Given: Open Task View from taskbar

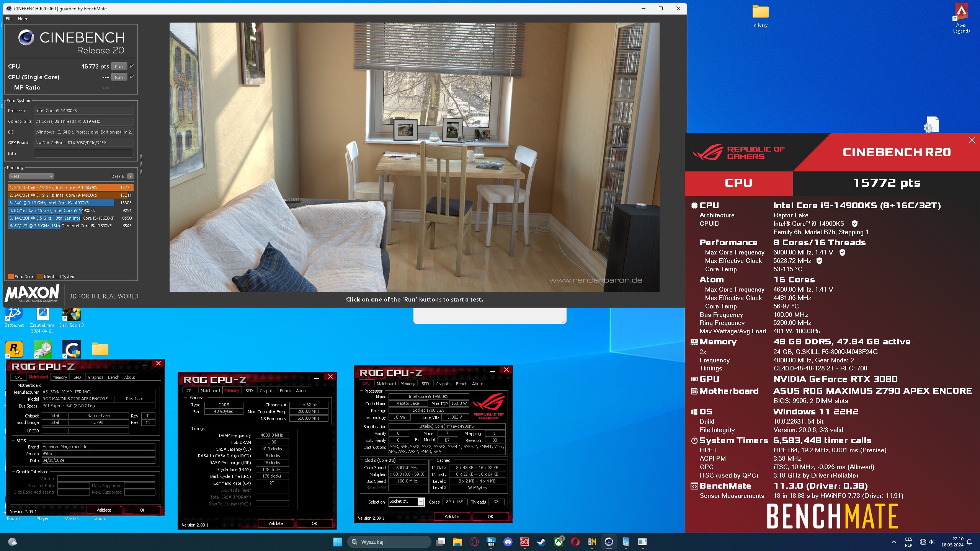Looking at the screenshot, I should pos(441,542).
